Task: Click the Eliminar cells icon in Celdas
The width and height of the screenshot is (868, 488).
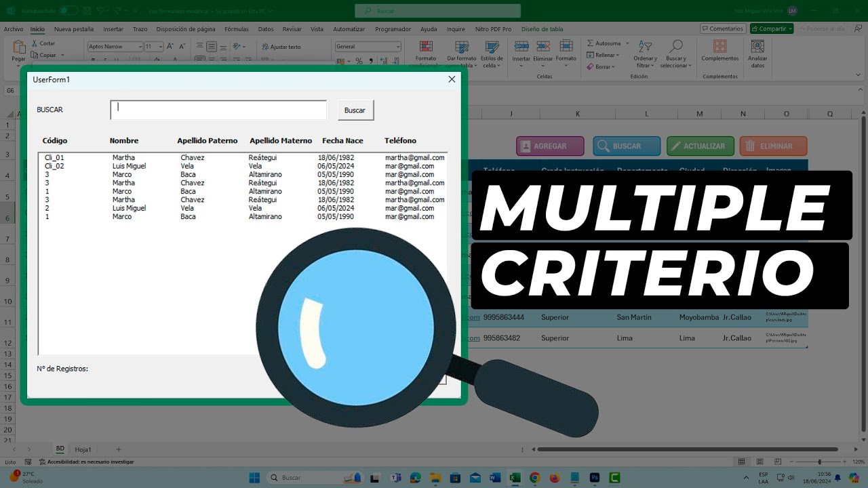Action: click(x=543, y=47)
